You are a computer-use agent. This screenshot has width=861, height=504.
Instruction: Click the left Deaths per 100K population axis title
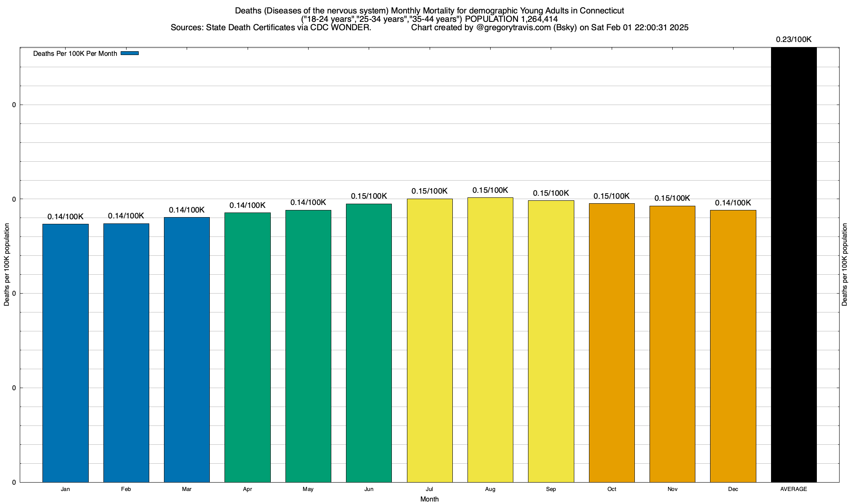click(7, 265)
